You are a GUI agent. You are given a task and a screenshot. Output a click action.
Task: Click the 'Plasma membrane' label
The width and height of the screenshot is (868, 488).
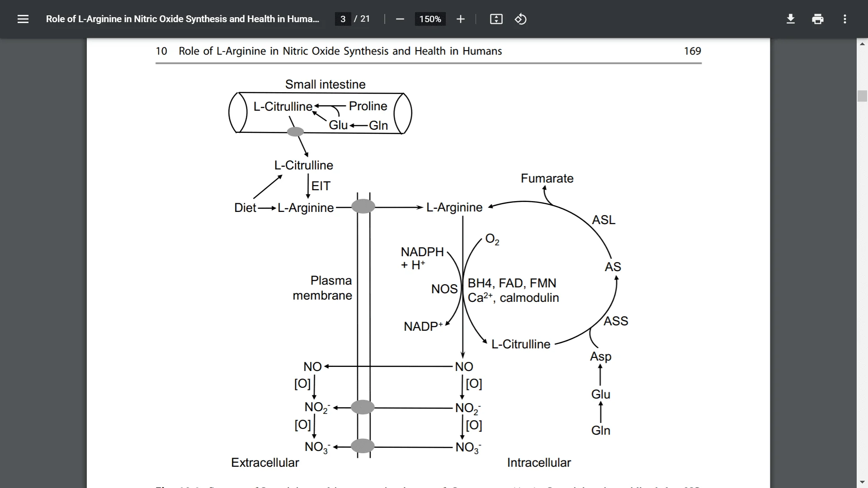tap(322, 288)
